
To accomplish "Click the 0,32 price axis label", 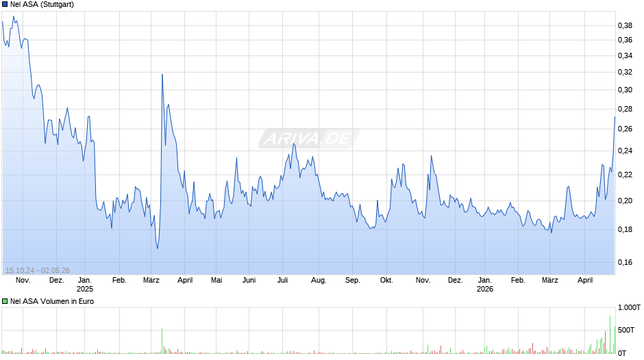I will pyautogui.click(x=625, y=73).
